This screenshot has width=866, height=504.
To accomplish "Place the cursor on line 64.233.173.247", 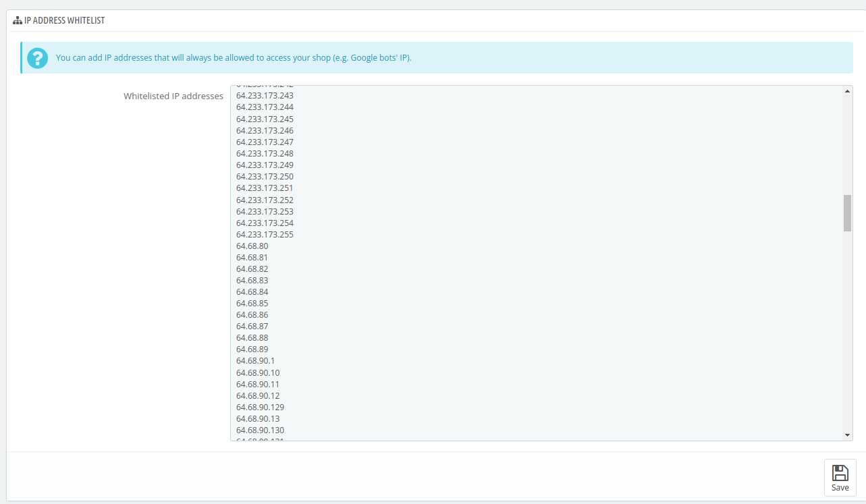I will point(265,142).
